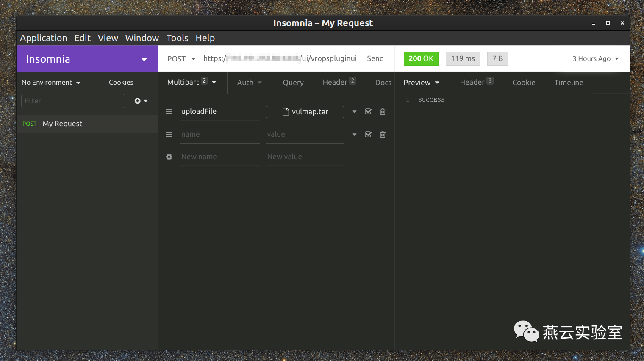
Task: Switch to the Timeline tab
Action: tap(569, 83)
